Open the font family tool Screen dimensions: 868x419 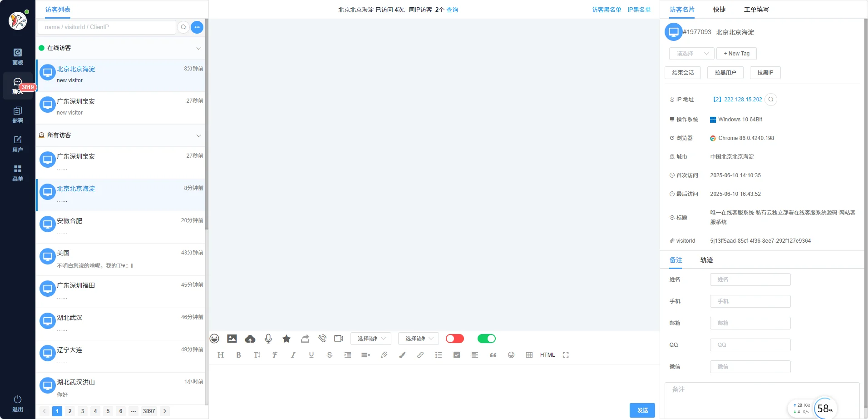[x=275, y=355]
